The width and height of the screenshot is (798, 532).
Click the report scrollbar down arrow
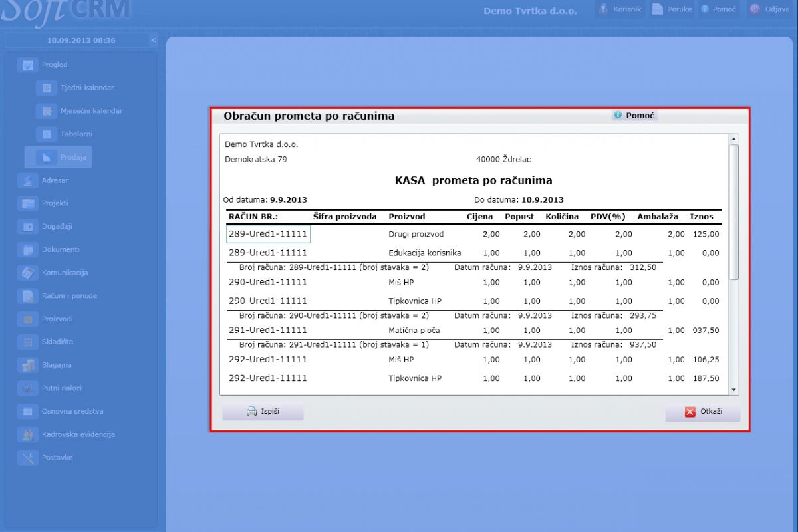coord(734,390)
